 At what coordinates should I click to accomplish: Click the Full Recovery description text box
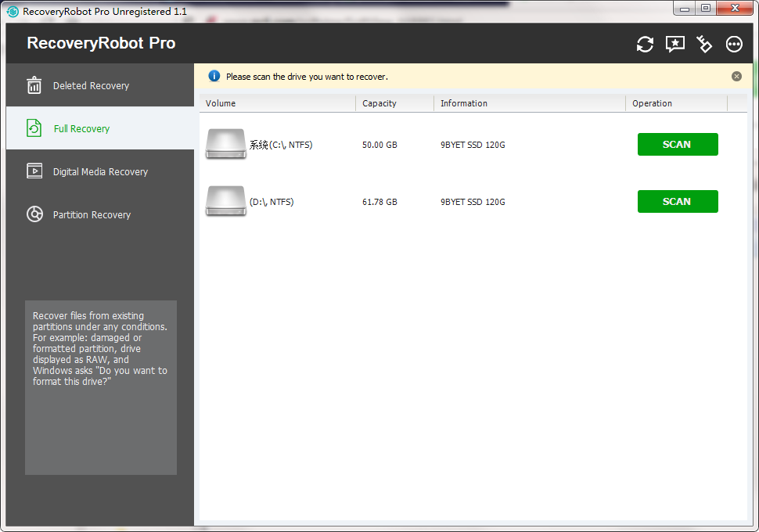tap(101, 387)
